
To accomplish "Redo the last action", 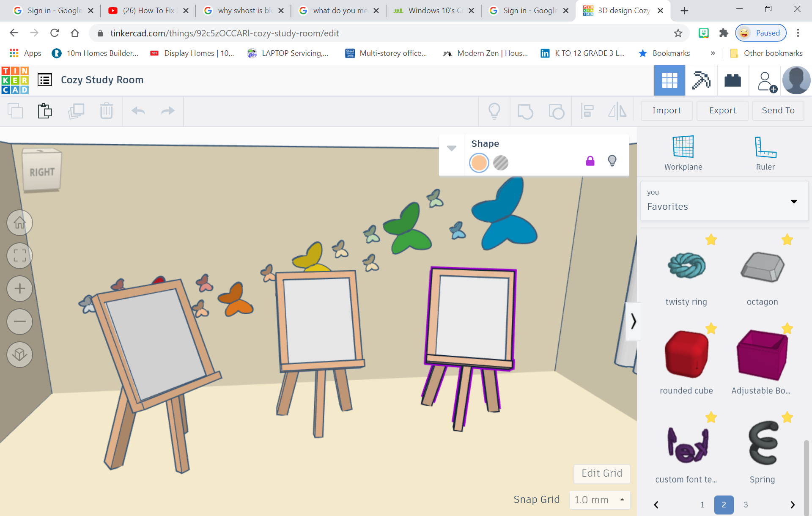I will [167, 111].
